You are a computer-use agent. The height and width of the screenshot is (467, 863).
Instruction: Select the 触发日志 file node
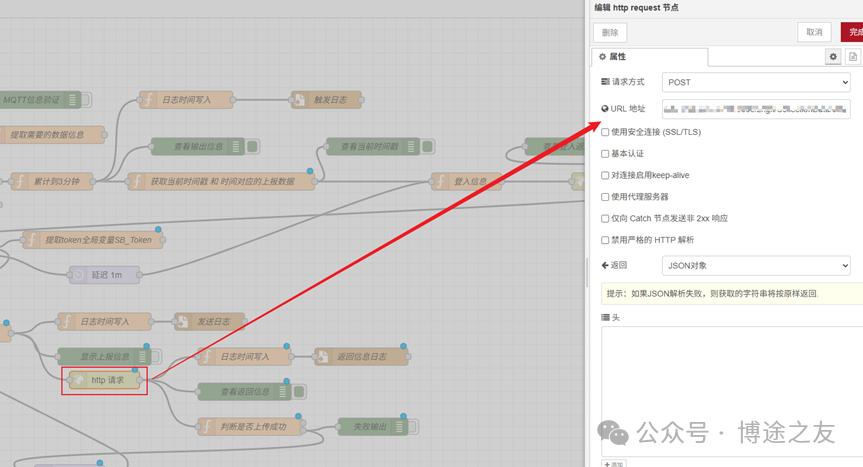[x=326, y=100]
